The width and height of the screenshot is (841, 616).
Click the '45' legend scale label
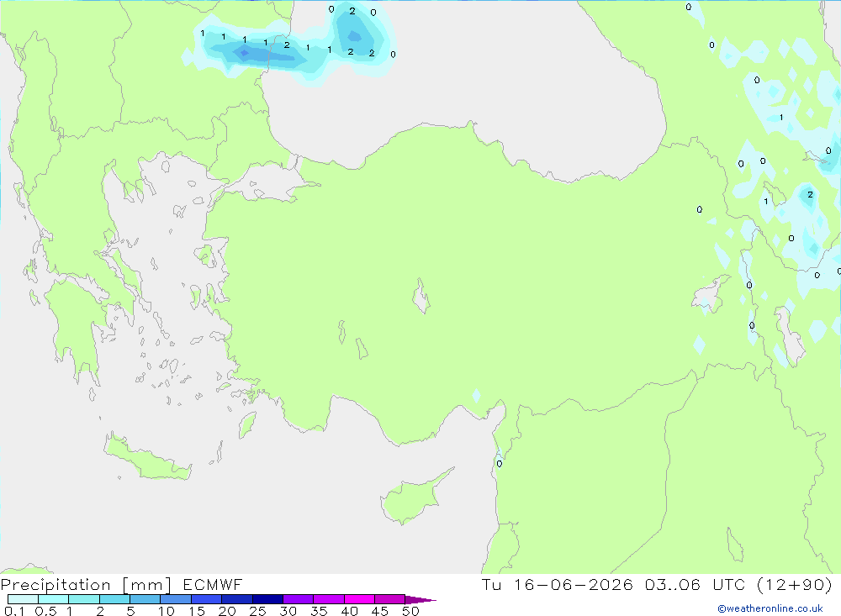point(380,611)
